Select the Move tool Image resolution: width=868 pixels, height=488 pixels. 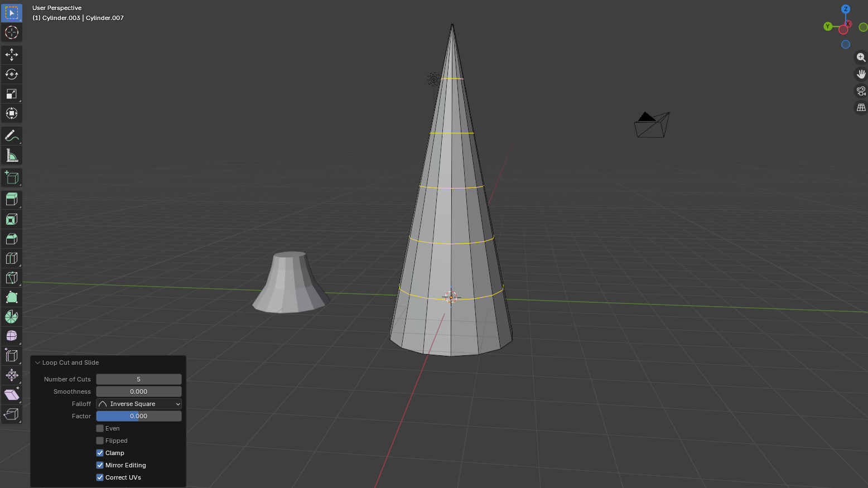(x=12, y=55)
